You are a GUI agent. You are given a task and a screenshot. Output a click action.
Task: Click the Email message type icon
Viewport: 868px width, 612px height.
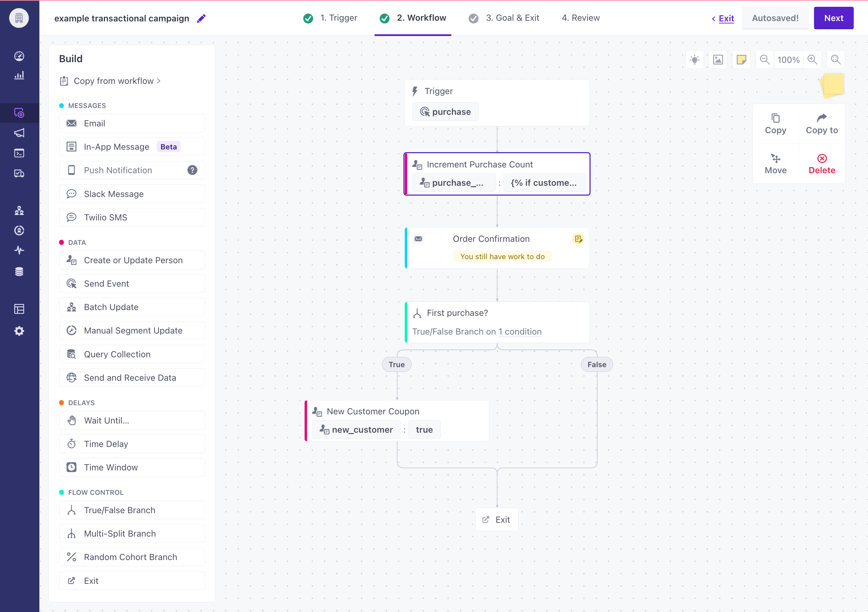(x=72, y=123)
